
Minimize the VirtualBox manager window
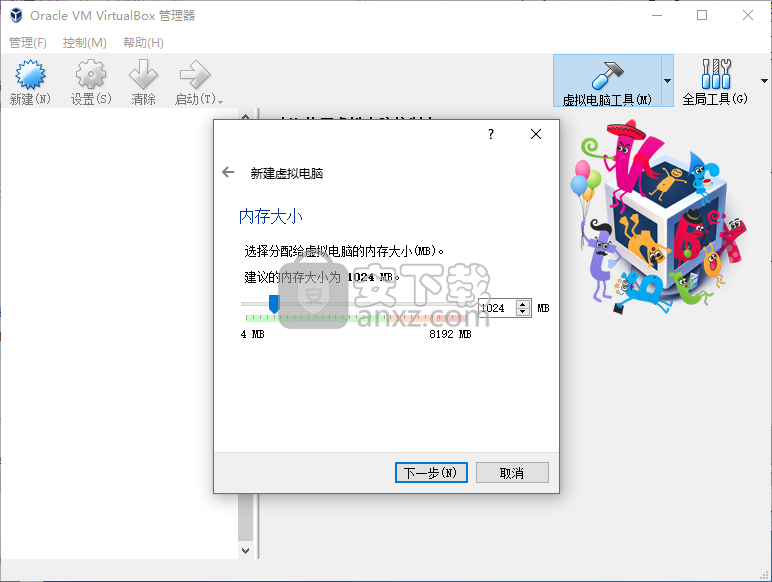click(657, 15)
